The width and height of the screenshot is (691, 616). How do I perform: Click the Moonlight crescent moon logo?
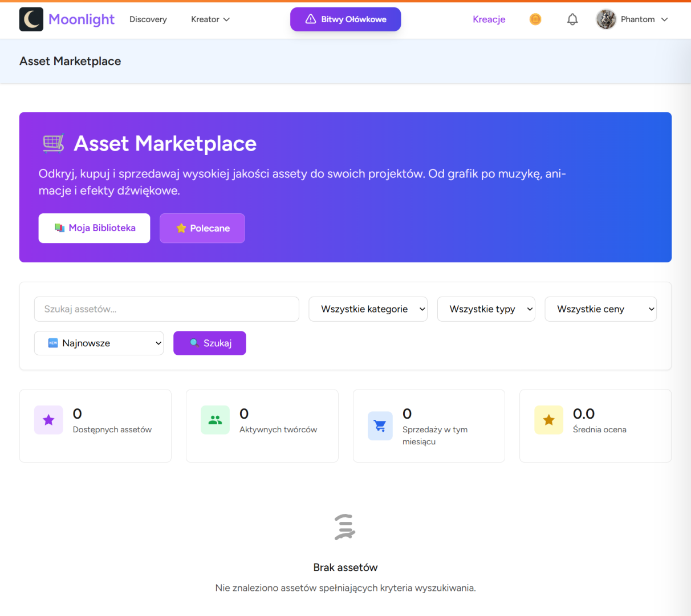click(x=31, y=19)
